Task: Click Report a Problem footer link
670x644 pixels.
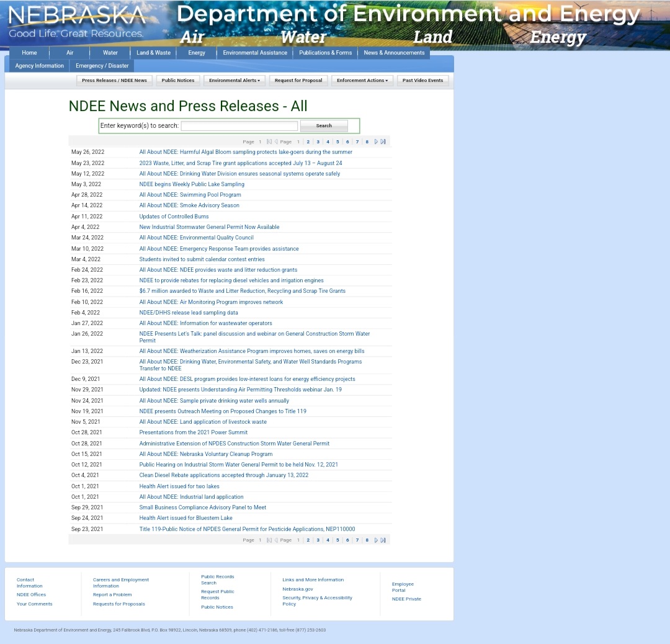Action: (x=112, y=595)
